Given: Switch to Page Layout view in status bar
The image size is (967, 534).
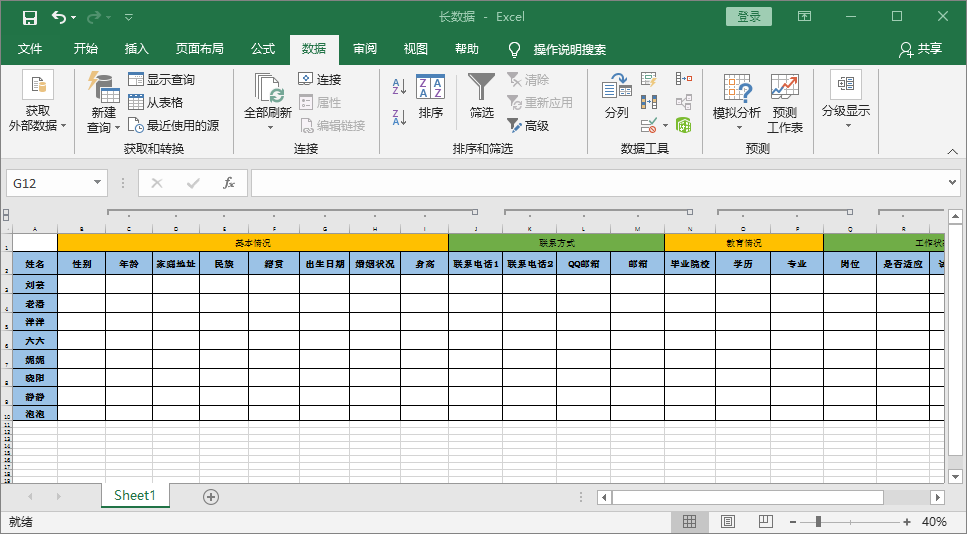Looking at the screenshot, I should point(727,522).
